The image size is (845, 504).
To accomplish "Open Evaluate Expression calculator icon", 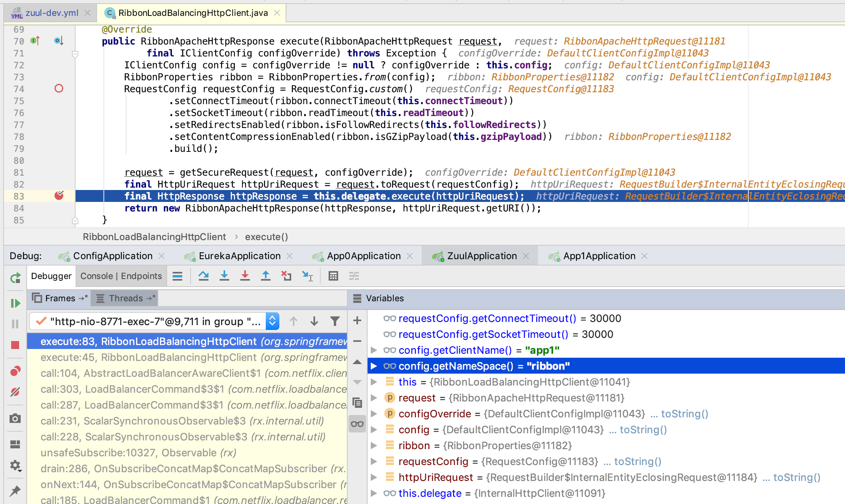I will pyautogui.click(x=333, y=276).
